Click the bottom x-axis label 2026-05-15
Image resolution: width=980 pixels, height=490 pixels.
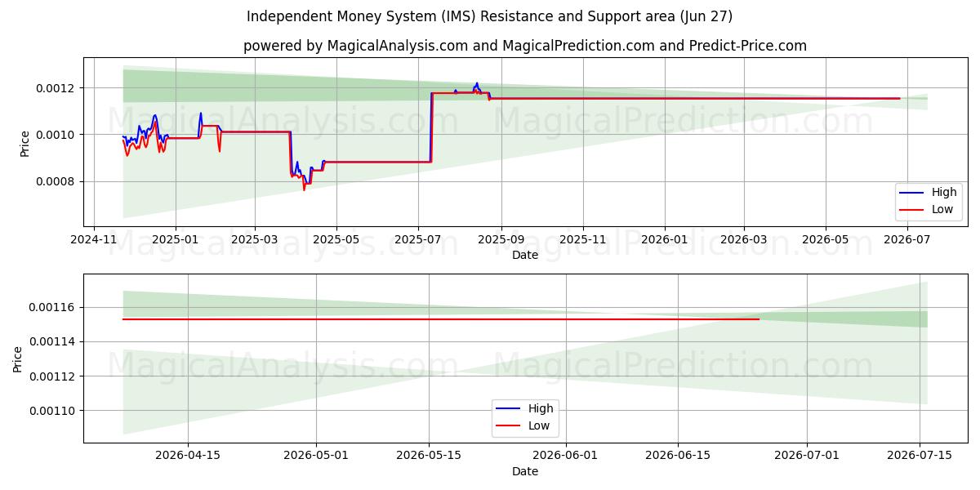click(430, 457)
